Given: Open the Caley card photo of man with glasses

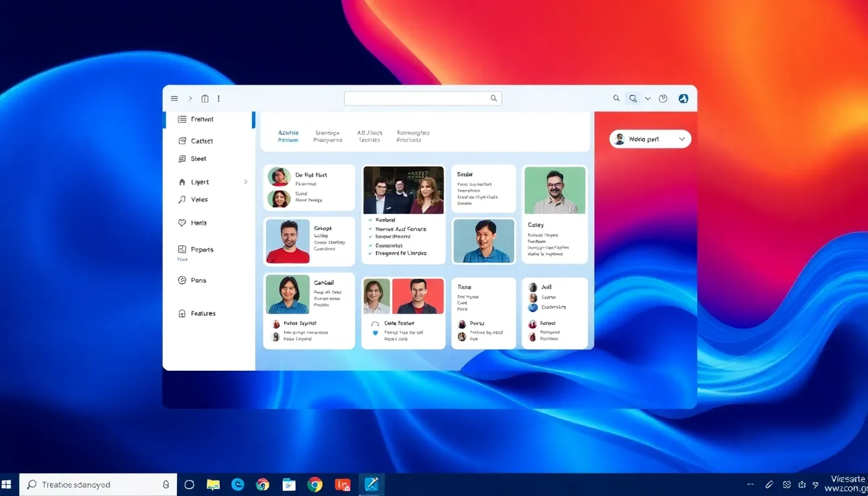Looking at the screenshot, I should (555, 190).
